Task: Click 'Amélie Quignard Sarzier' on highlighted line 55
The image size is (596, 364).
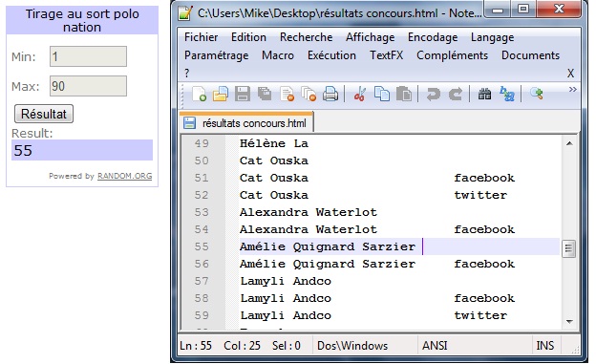Action: pos(328,246)
